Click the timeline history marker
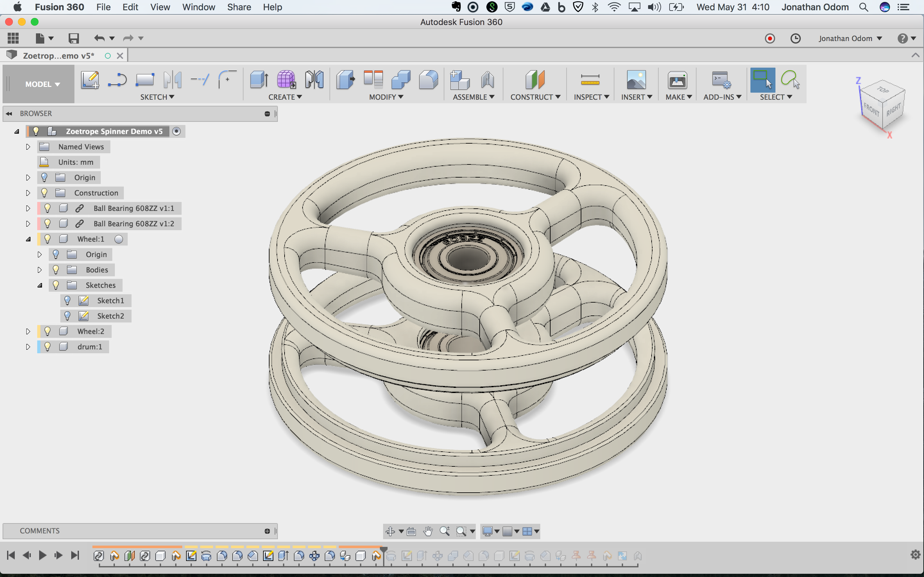This screenshot has height=577, width=924. tap(383, 550)
